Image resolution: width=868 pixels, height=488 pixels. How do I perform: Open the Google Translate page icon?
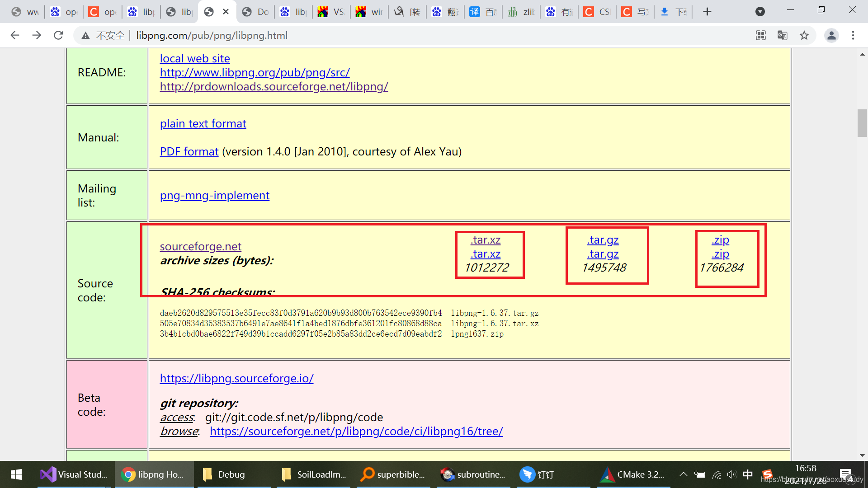coord(783,35)
